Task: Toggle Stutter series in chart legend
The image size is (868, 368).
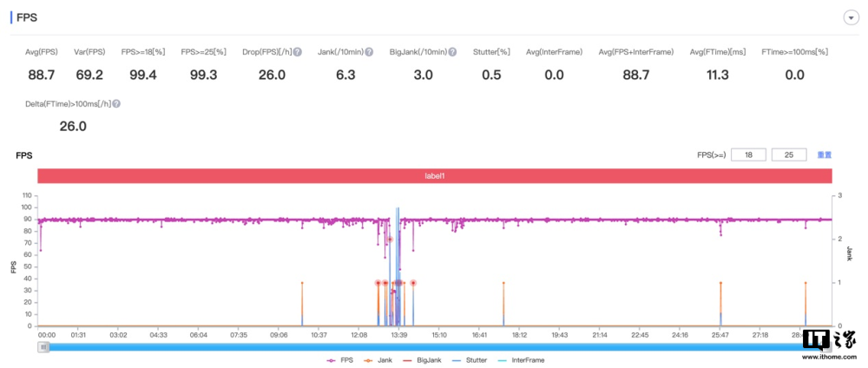Action: click(x=470, y=360)
